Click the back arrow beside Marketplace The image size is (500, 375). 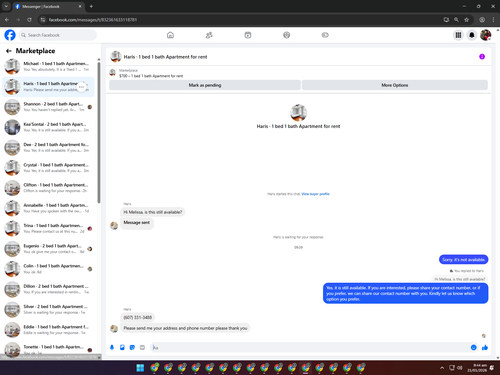(x=9, y=51)
